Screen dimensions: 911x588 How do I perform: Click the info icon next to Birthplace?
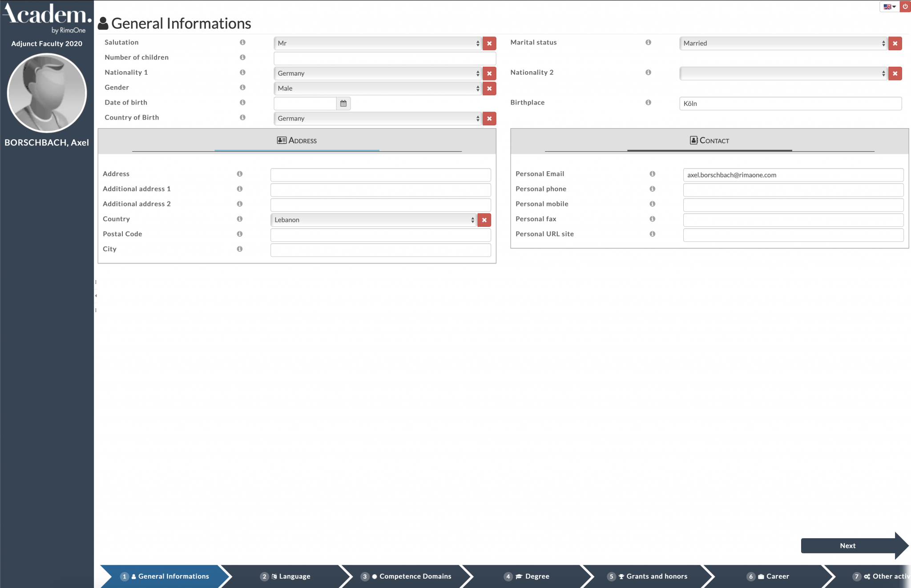coord(649,102)
